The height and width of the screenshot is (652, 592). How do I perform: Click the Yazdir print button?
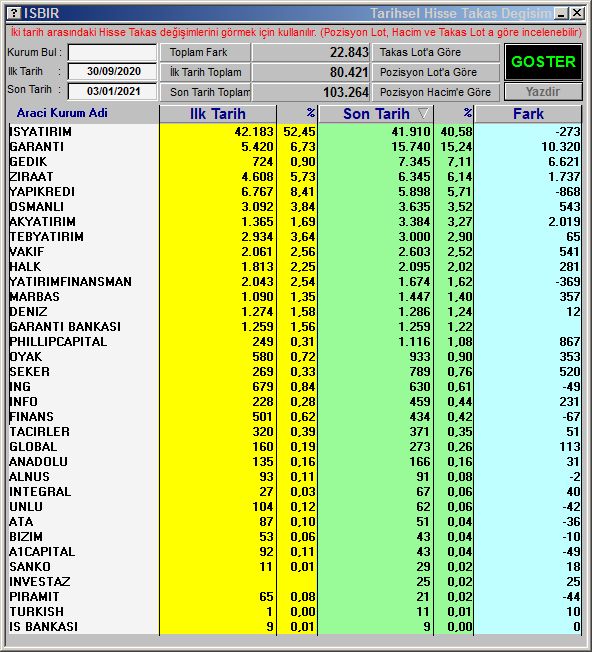543,91
